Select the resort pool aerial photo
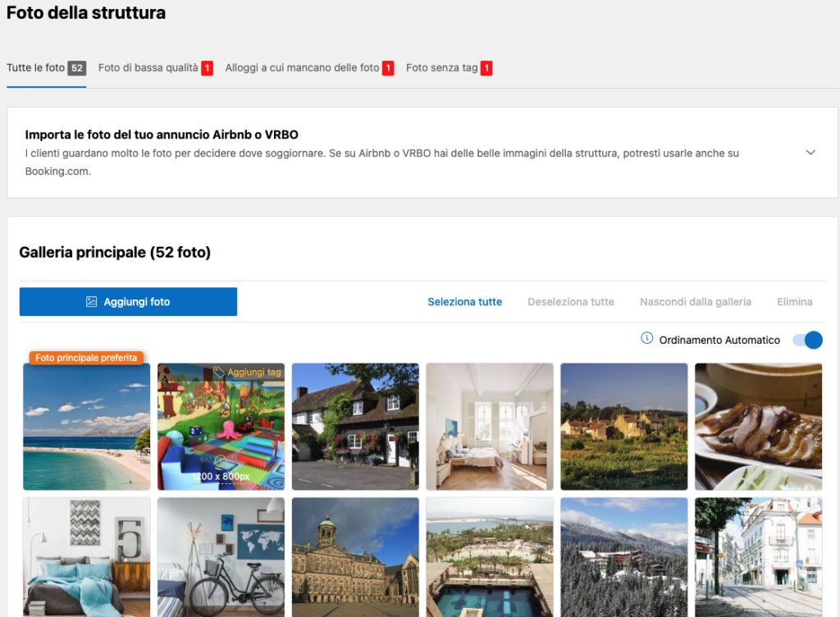 [490, 557]
